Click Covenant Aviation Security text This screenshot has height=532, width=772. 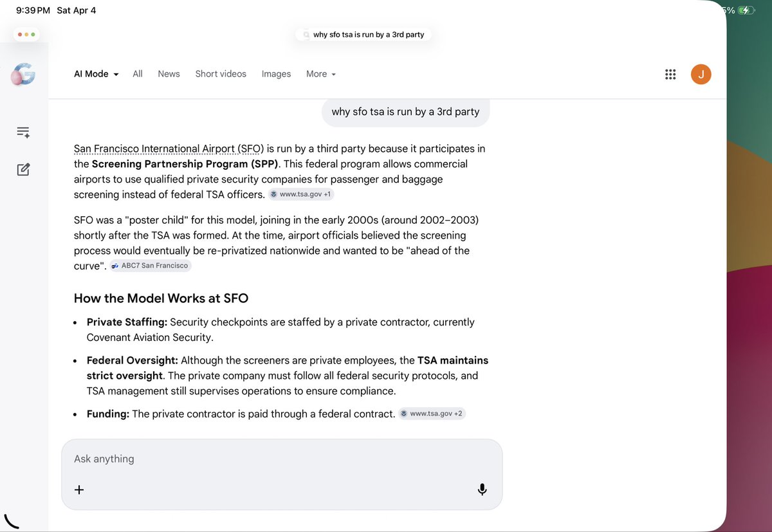(x=150, y=338)
